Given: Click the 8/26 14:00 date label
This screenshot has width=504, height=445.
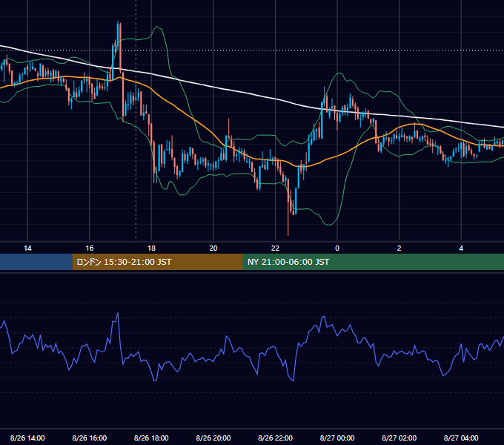Looking at the screenshot, I should coord(27,438).
